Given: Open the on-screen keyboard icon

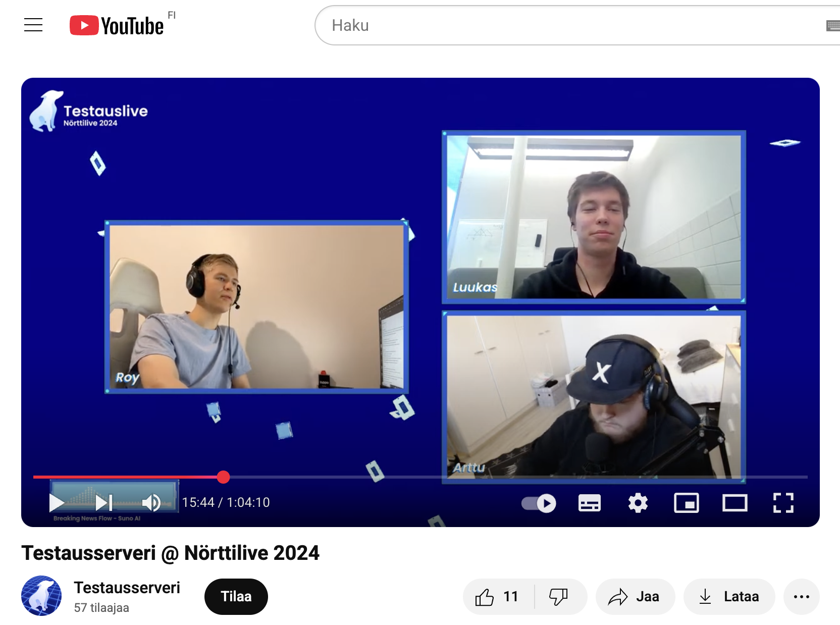Looking at the screenshot, I should tap(833, 25).
